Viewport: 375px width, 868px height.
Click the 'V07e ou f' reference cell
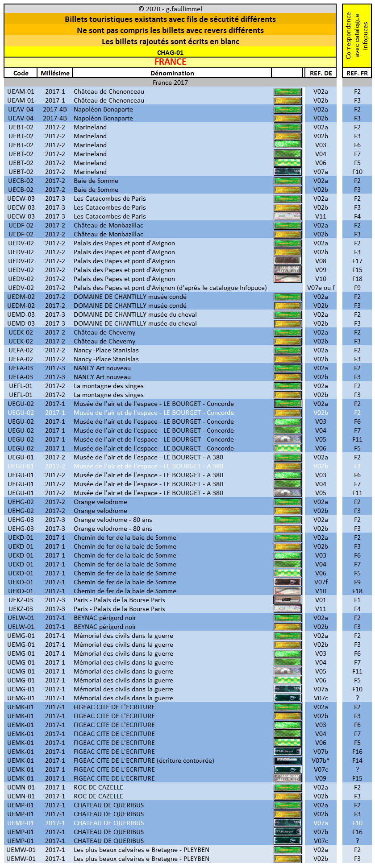[x=321, y=288]
